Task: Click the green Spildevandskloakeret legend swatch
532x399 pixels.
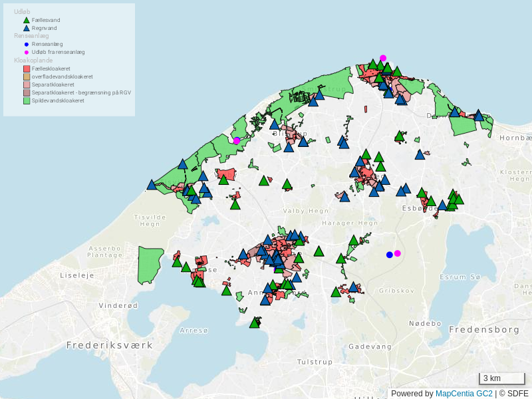Action: (x=27, y=100)
